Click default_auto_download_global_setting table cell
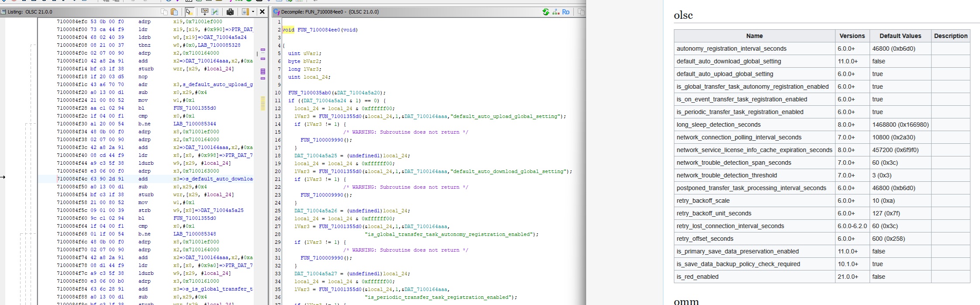 (754, 61)
